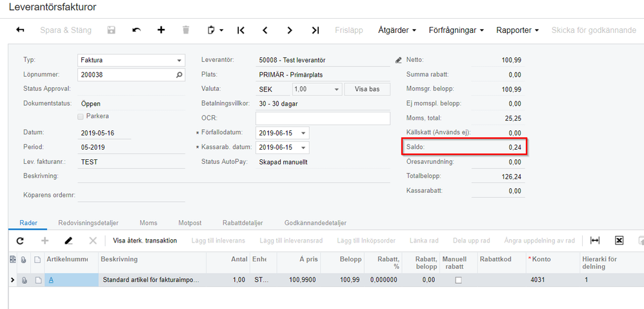Switch to the Redovisningsdetaljer tab
Viewport: 644px width, 309px height.
pyautogui.click(x=88, y=223)
